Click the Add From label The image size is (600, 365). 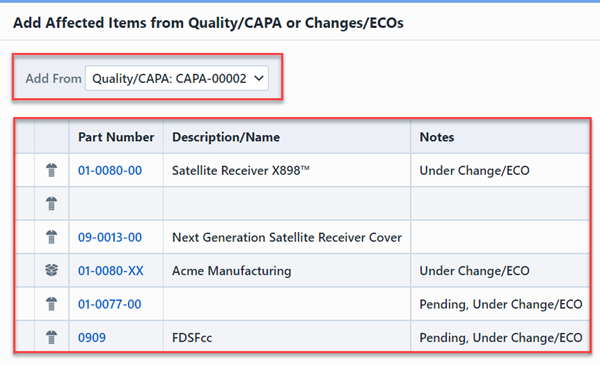[54, 78]
